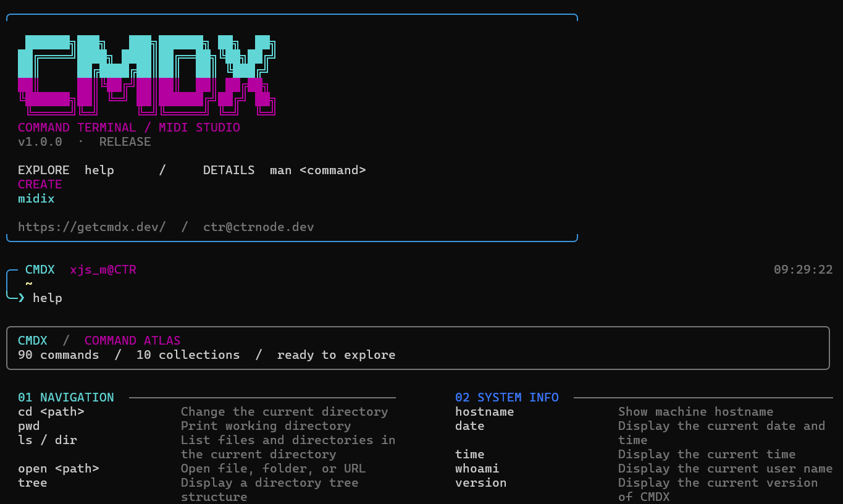The image size is (843, 504).
Task: Click the tree command entry
Action: [33, 482]
